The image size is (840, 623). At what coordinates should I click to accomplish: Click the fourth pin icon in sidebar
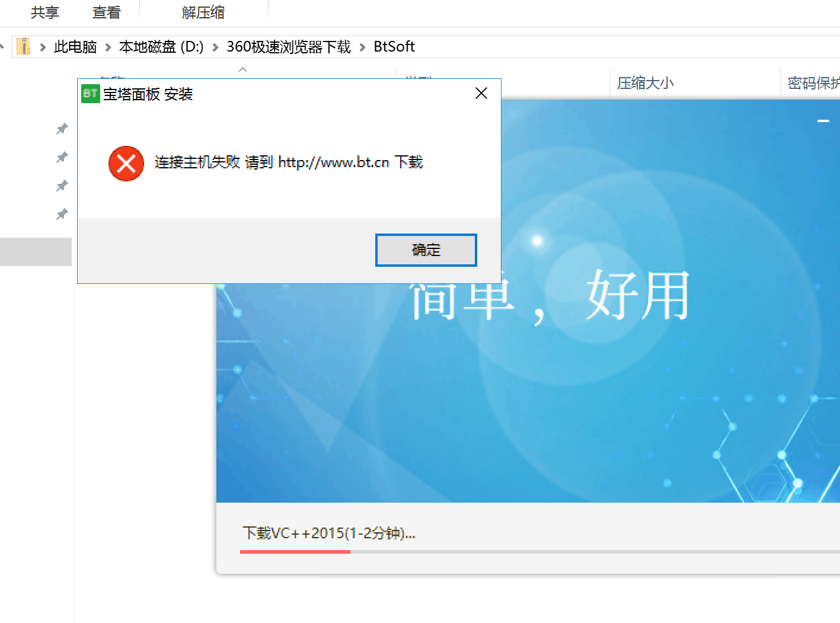[x=62, y=214]
